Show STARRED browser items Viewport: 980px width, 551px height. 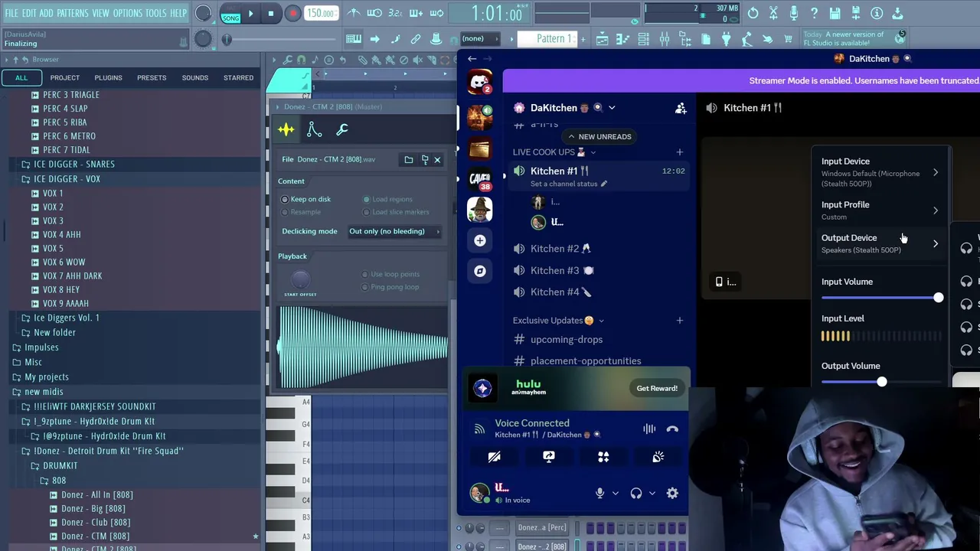pos(238,77)
